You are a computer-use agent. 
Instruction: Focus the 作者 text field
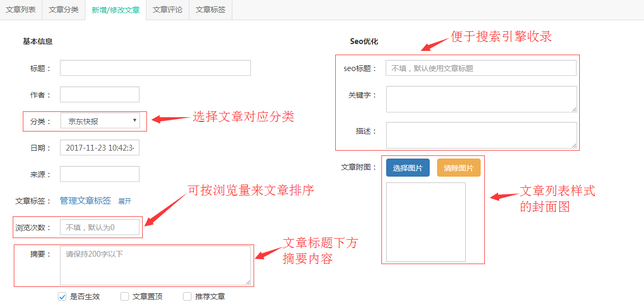point(100,95)
